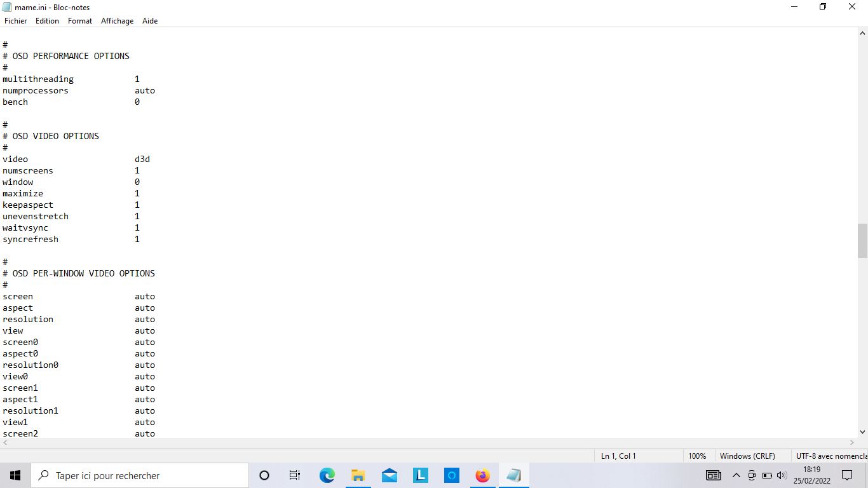Open the Affichage menu
Image resolution: width=868 pixels, height=488 pixels.
(117, 21)
